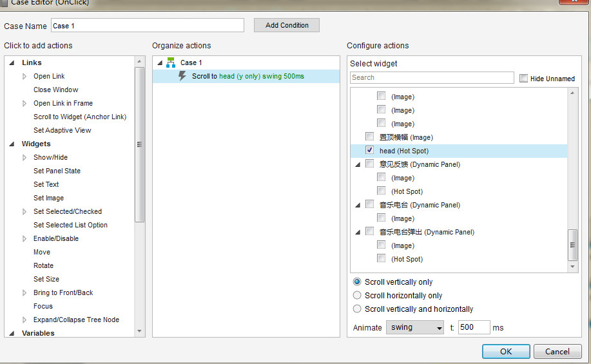The image size is (591, 364).
Task: Click the widget Search field
Action: [432, 77]
